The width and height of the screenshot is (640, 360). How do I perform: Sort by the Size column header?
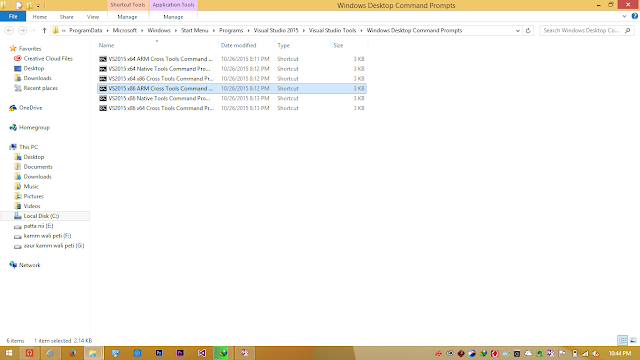coord(338,45)
